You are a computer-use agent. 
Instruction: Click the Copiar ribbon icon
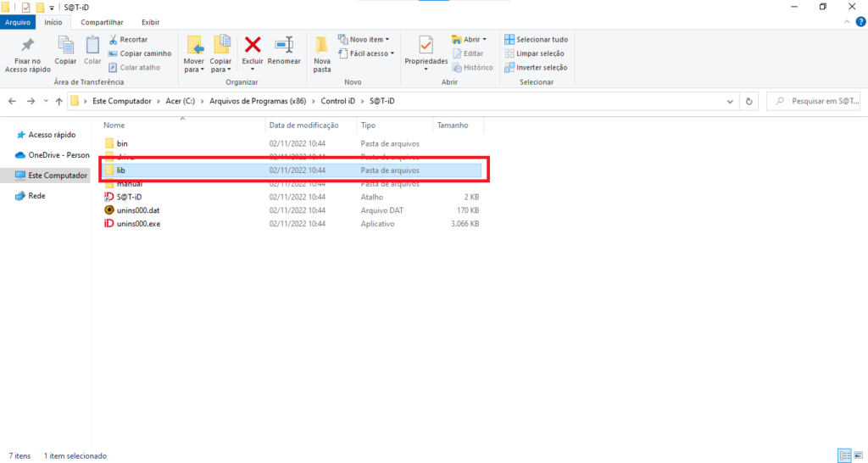point(65,46)
